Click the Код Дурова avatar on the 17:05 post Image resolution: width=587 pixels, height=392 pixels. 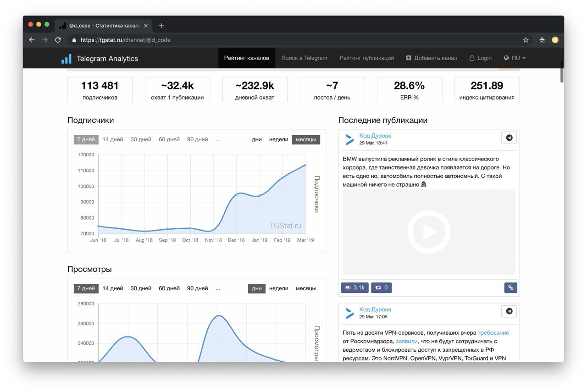coord(349,313)
